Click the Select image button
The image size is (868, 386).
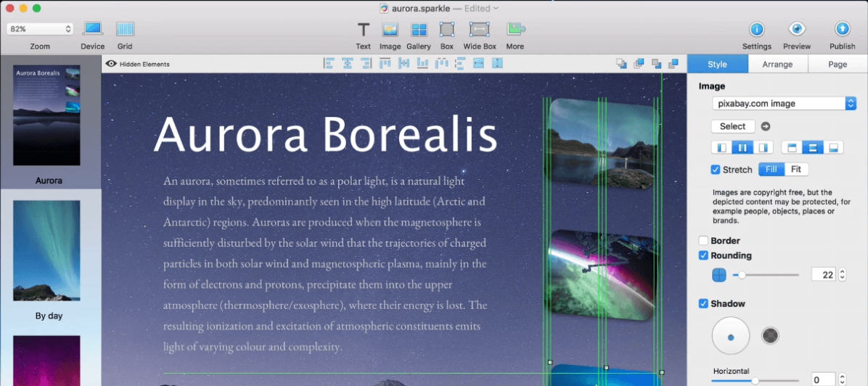click(732, 126)
